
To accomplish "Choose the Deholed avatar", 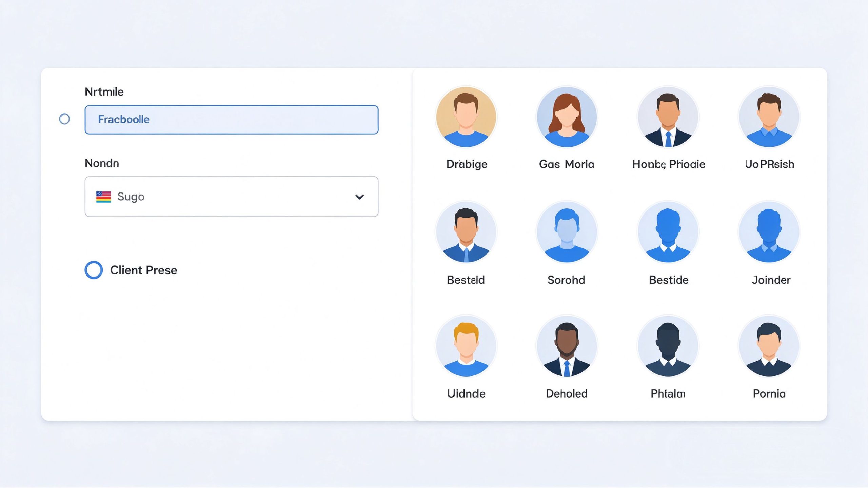I will point(567,346).
